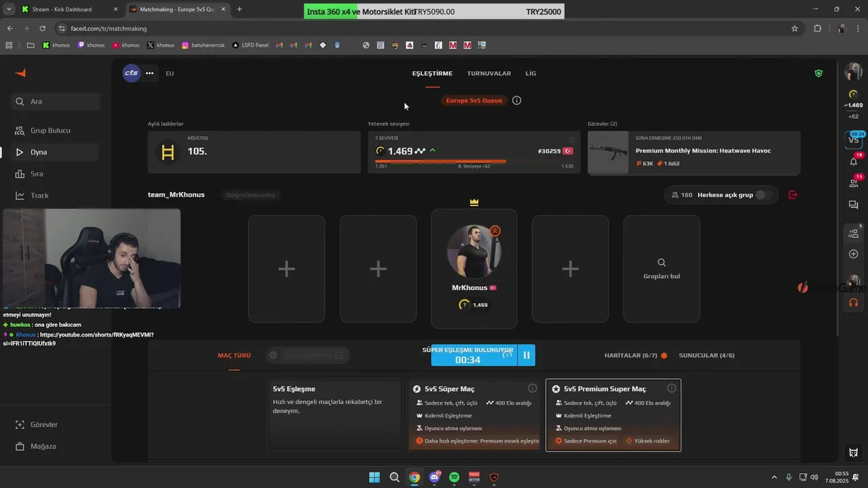Open the LSPD Panel bookmark
Screen dimensions: 868x488
pos(250,45)
